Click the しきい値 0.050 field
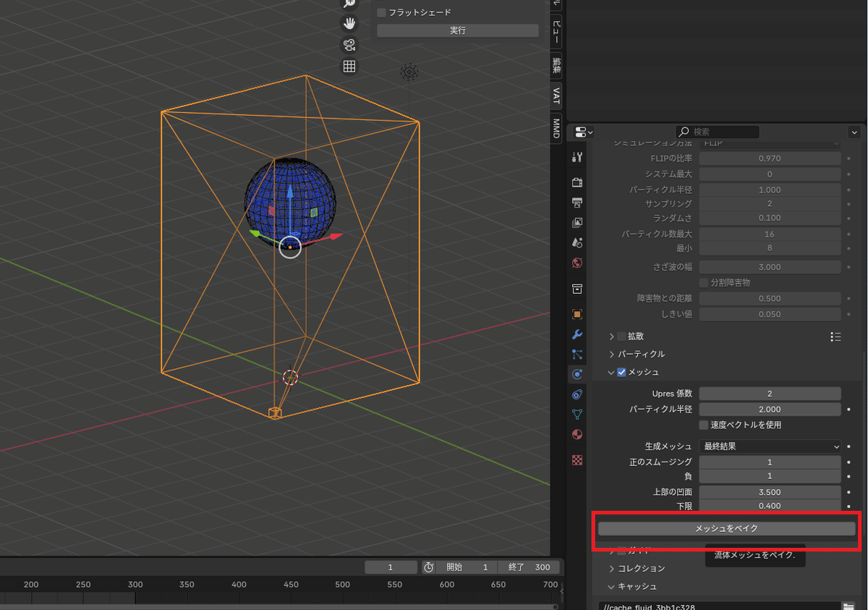The width and height of the screenshot is (868, 610). (x=770, y=314)
